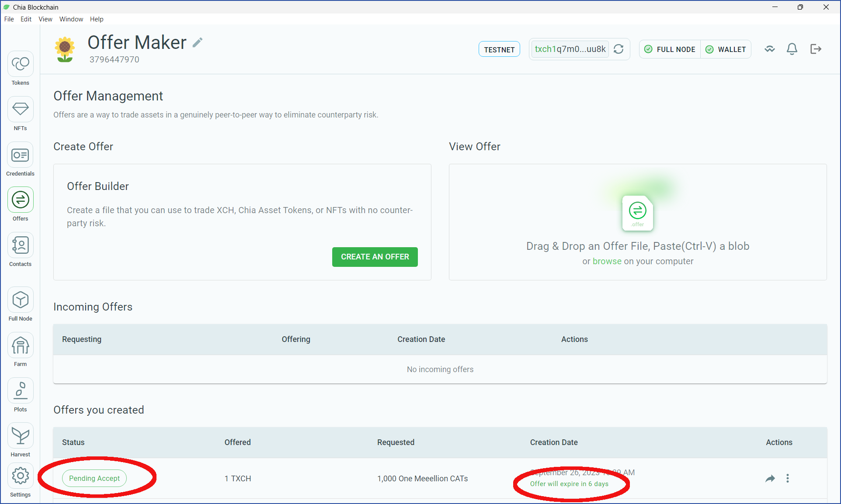
Task: Click the drag and drop offer area text
Action: [638, 246]
